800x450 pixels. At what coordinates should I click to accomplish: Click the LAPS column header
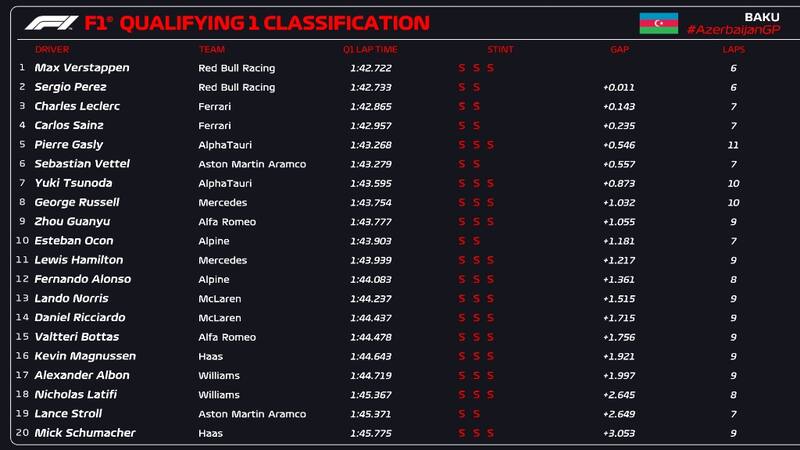[734, 49]
